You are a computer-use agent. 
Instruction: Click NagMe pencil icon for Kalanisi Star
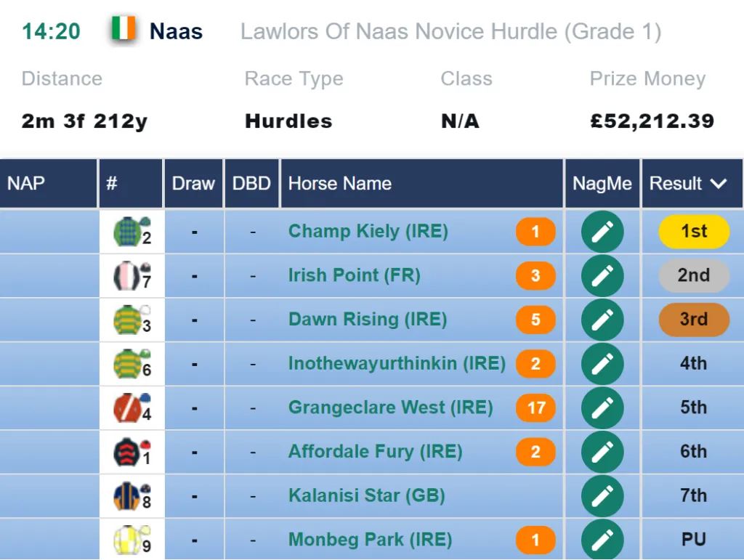pos(602,496)
